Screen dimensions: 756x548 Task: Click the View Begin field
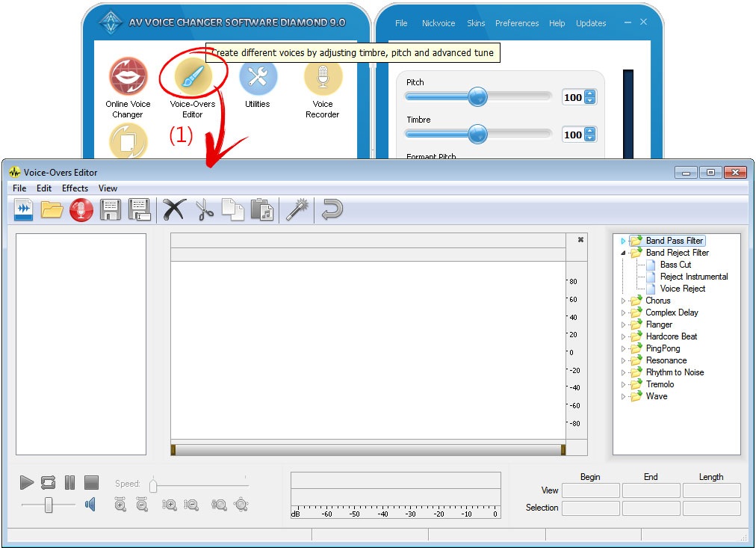(x=591, y=490)
